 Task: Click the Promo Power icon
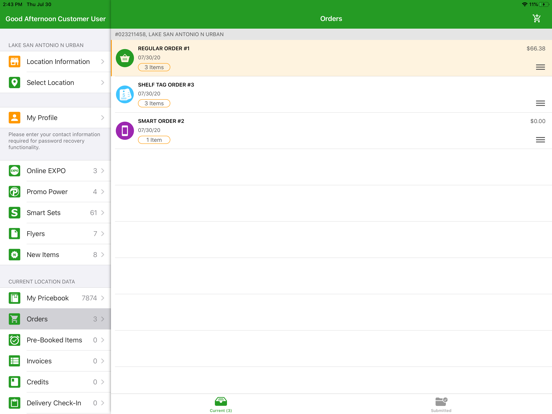pyautogui.click(x=14, y=192)
